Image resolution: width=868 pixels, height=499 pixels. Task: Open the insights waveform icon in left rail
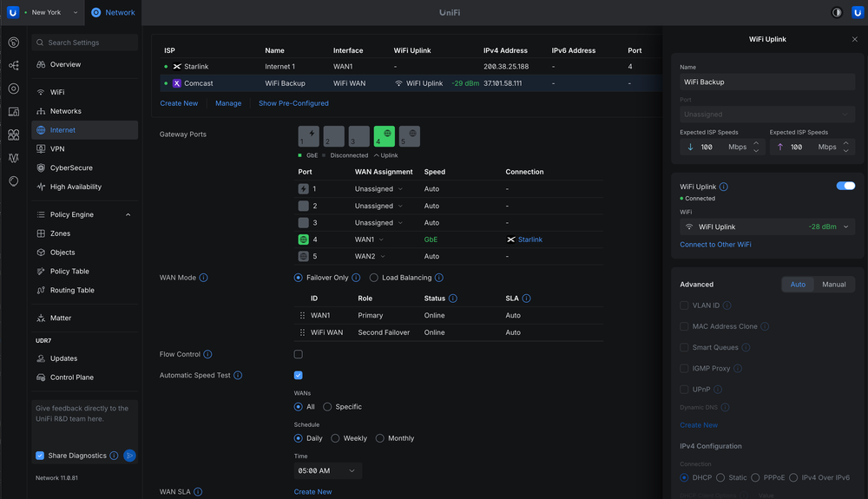14,158
